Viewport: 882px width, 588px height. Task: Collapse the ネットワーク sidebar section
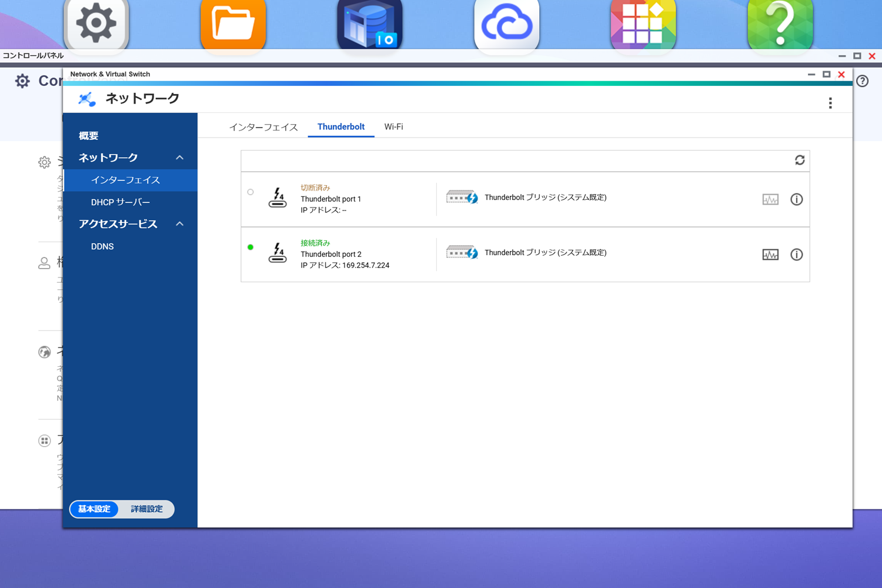(x=180, y=158)
